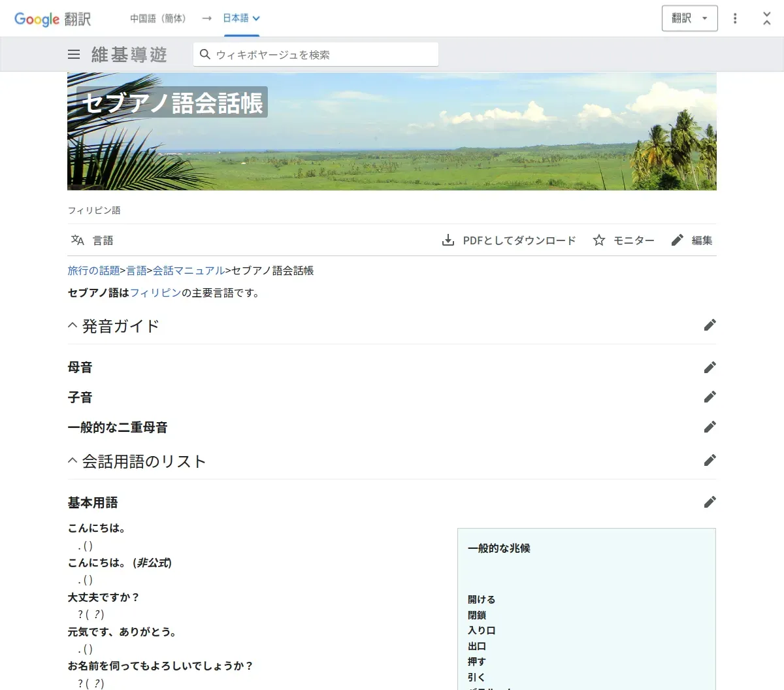The height and width of the screenshot is (690, 784).
Task: Click the 基本用語 heading
Action: coord(93,502)
